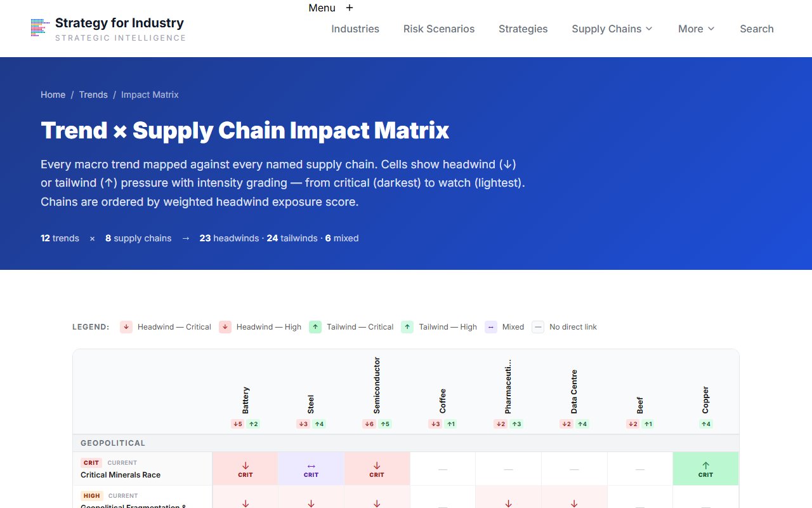
Task: Click the Headwind — Critical legend arrow icon
Action: tap(126, 326)
